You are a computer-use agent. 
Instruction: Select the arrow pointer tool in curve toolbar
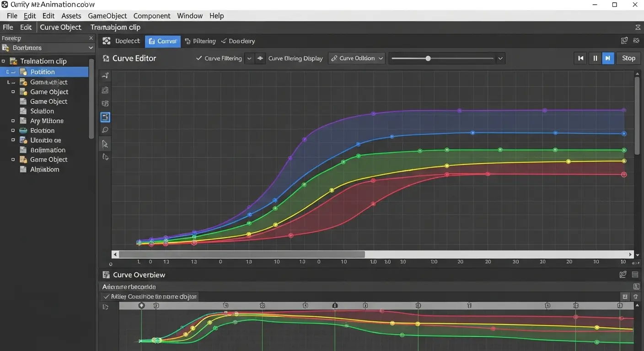pyautogui.click(x=105, y=144)
